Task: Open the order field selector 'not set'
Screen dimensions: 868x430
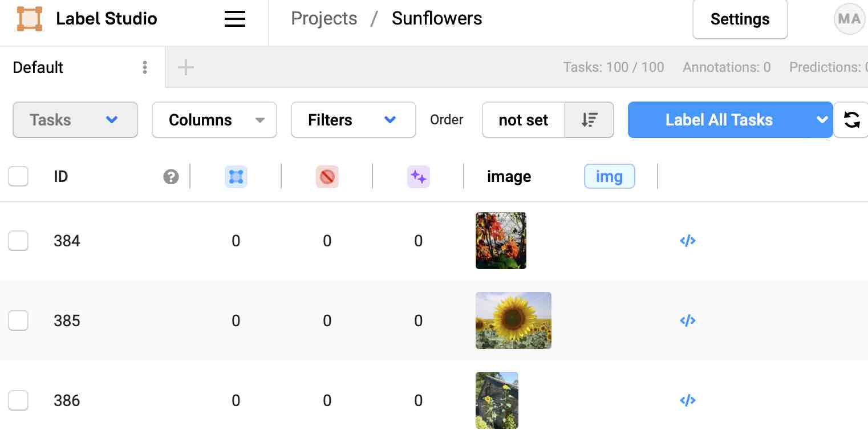Action: tap(524, 120)
